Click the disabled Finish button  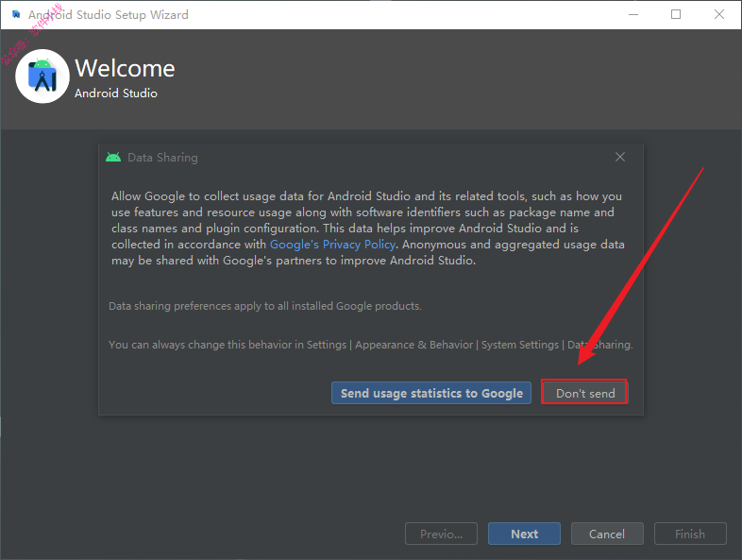(690, 534)
